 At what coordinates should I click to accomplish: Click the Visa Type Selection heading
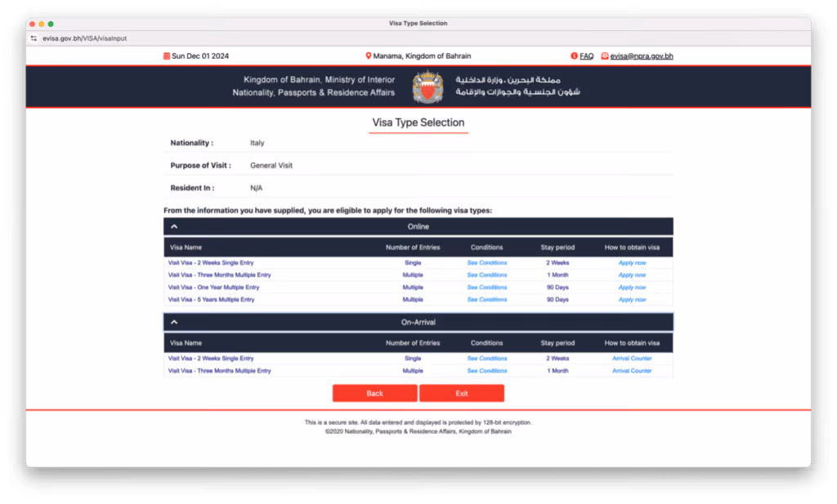tap(418, 123)
